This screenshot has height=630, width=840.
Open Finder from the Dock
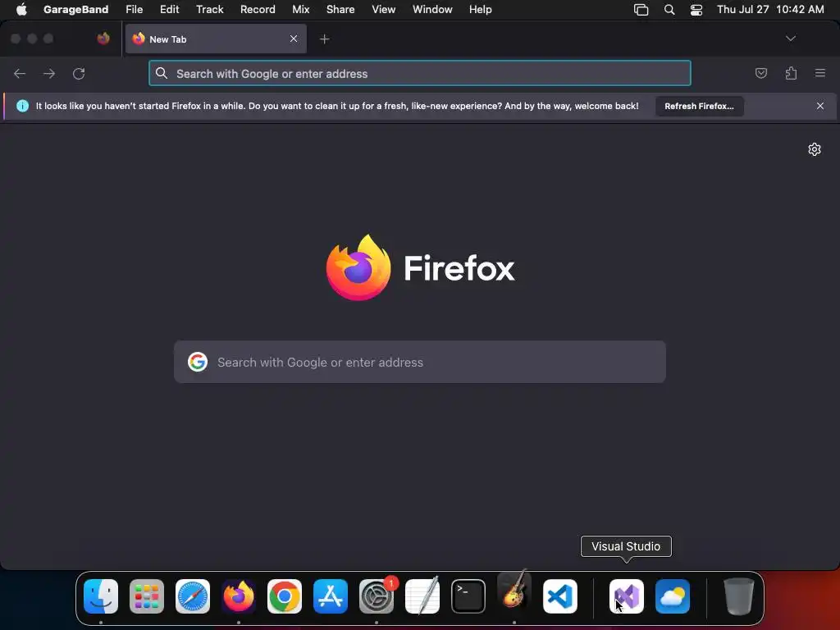coord(101,596)
